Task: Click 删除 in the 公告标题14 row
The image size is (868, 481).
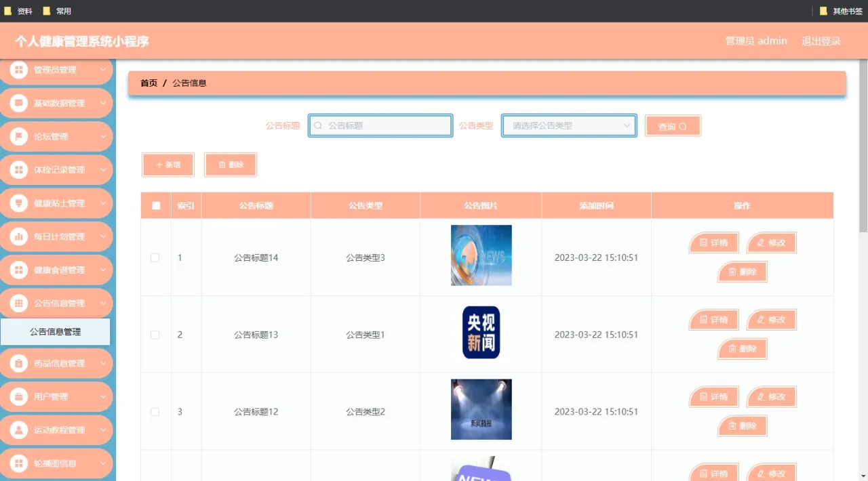Action: tap(743, 272)
